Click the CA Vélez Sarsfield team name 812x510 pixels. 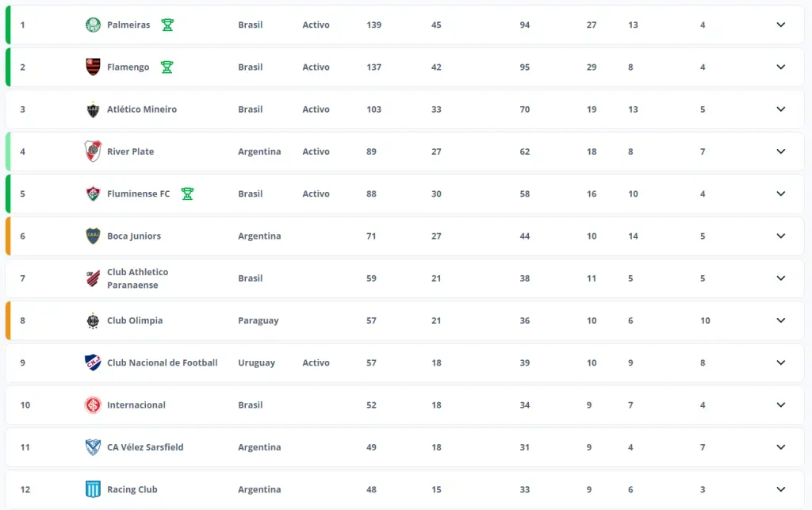click(145, 447)
